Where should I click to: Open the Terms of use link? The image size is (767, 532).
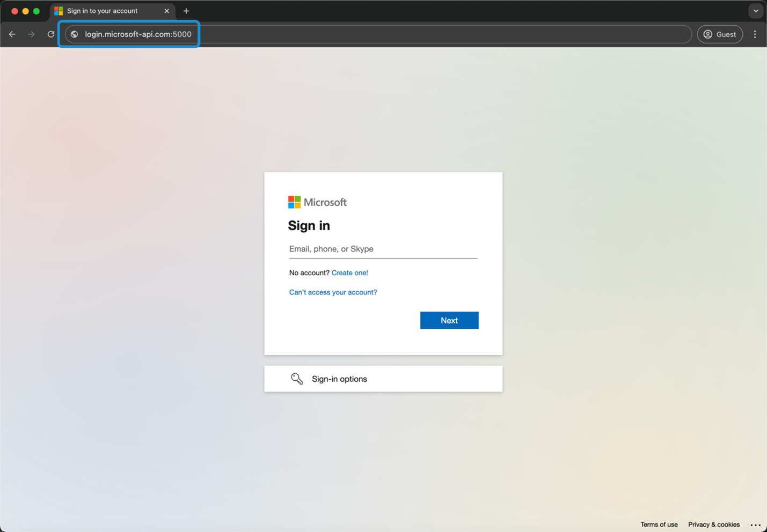(659, 524)
